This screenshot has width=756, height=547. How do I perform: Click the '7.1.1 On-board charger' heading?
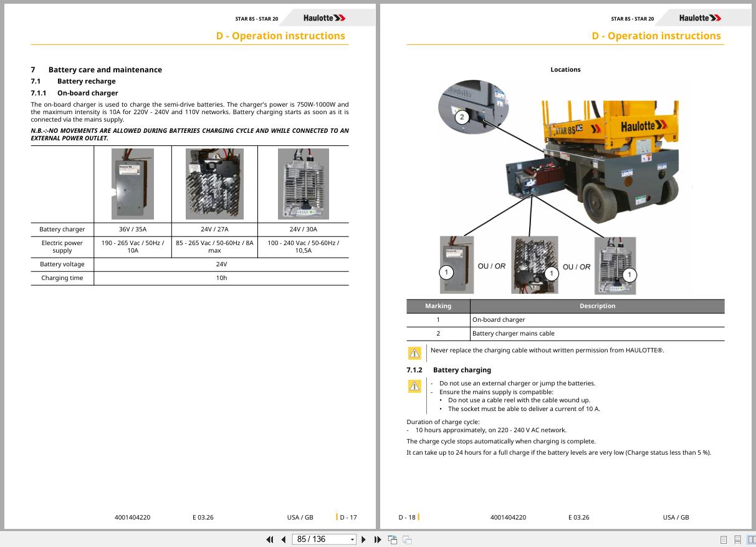pos(74,93)
